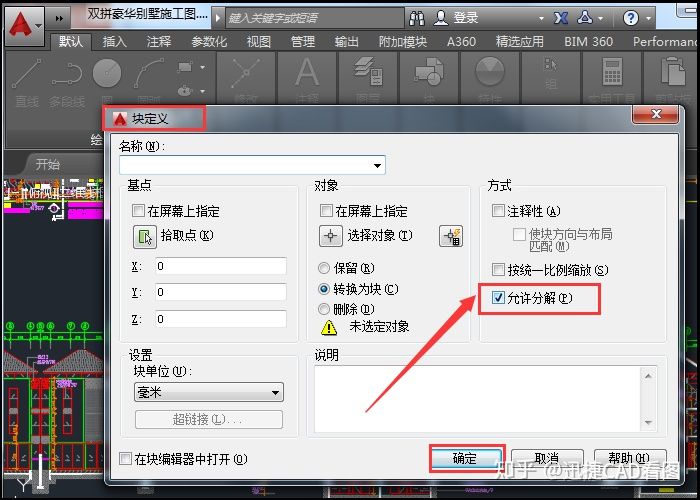The width and height of the screenshot is (700, 500).
Task: Open block unit dropdown showing 毫米
Action: [208, 393]
